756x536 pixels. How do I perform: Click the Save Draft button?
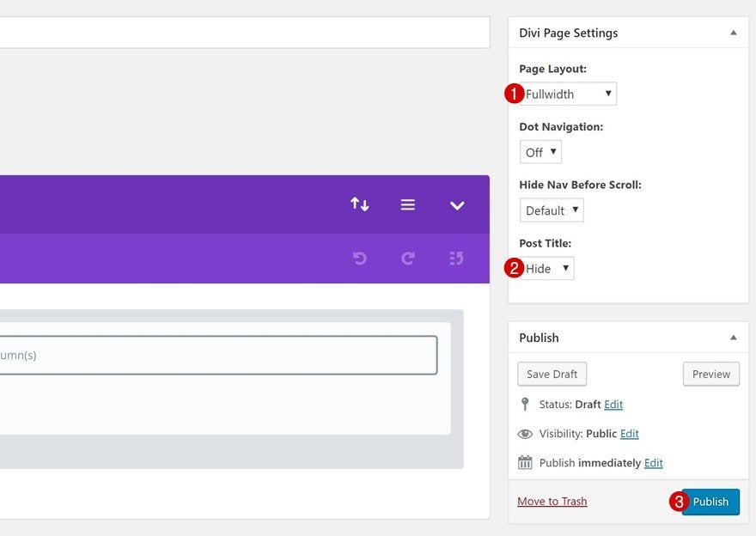click(x=552, y=374)
